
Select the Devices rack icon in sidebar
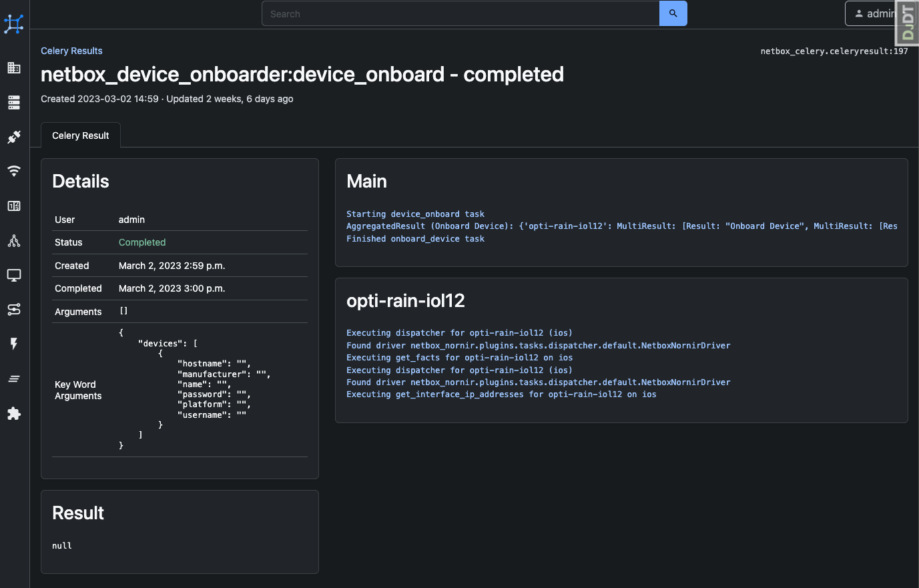(x=14, y=102)
